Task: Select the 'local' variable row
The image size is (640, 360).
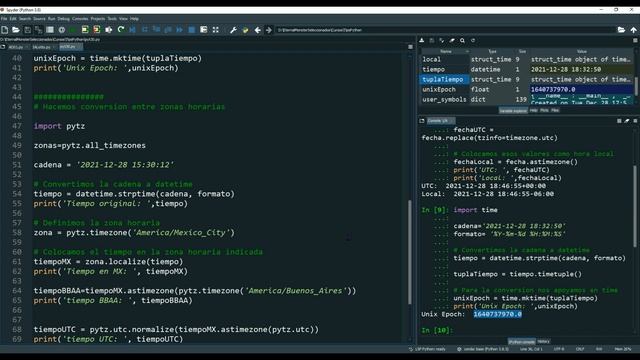Action: [527, 60]
